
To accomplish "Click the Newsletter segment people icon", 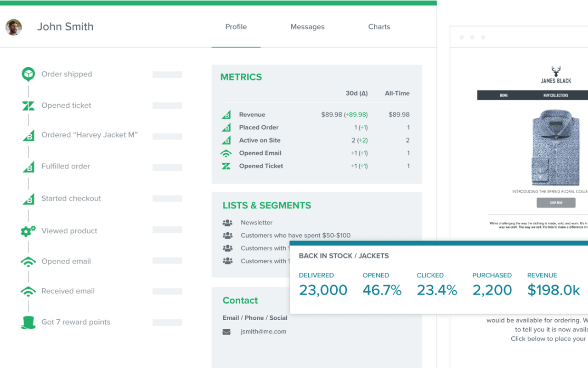I will click(x=227, y=222).
